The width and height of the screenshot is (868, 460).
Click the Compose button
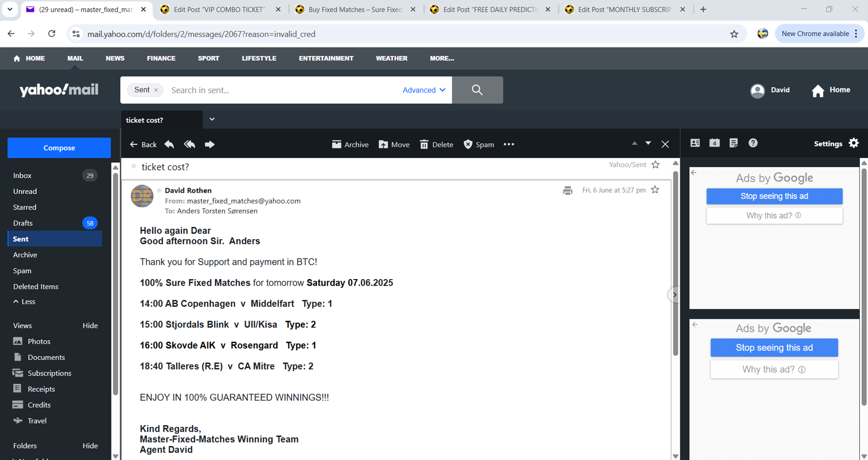point(59,148)
